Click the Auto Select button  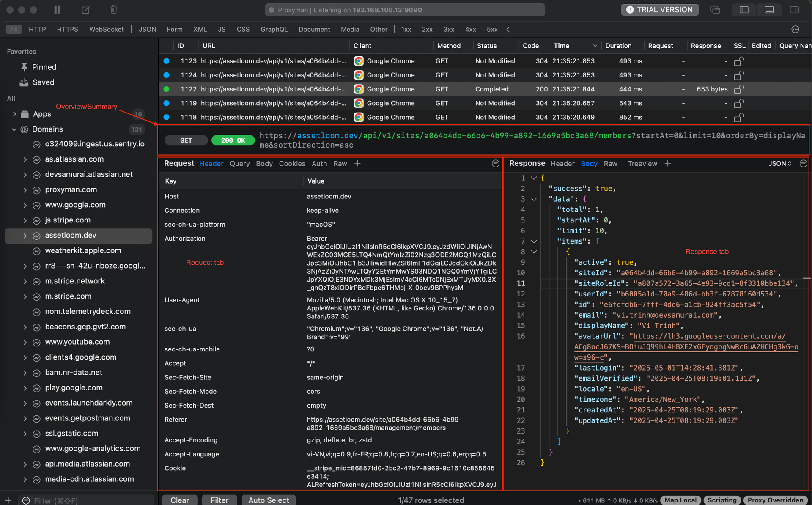click(x=269, y=500)
